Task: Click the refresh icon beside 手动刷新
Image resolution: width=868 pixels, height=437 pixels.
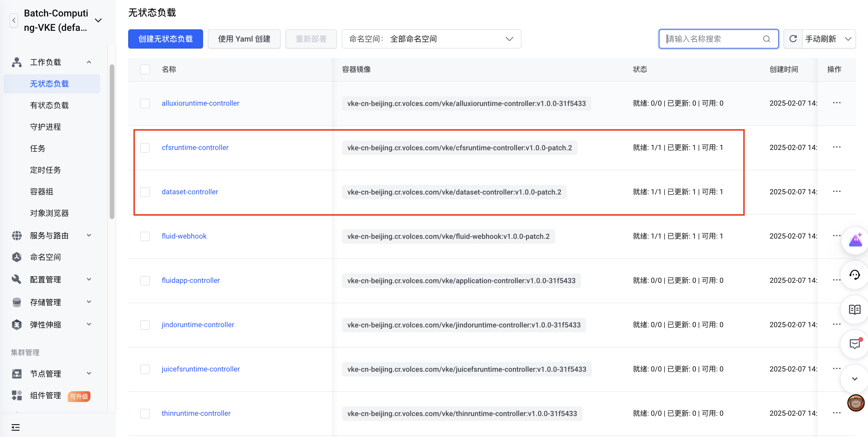Action: (x=793, y=39)
